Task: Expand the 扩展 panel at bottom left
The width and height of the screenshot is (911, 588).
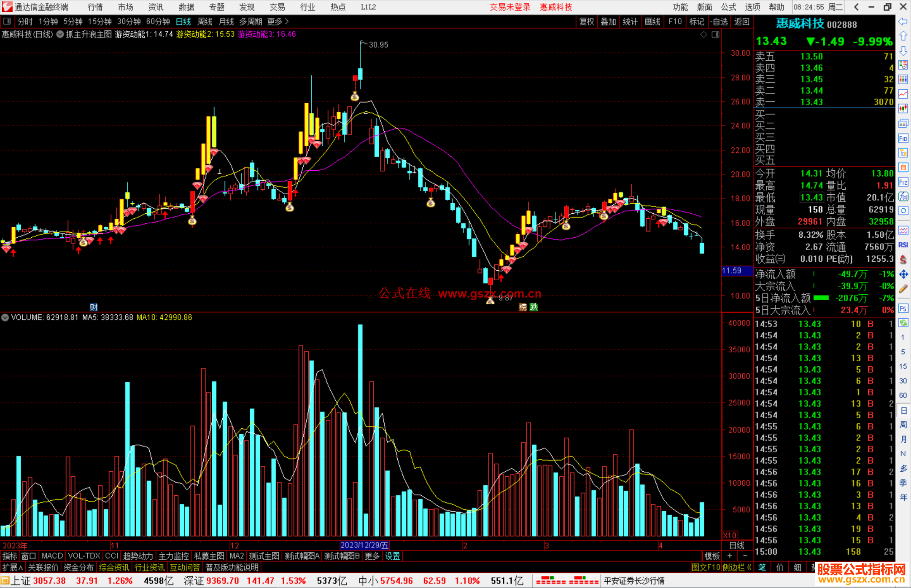Action: (13, 567)
